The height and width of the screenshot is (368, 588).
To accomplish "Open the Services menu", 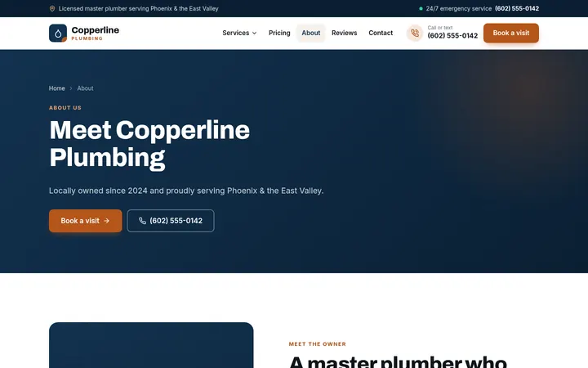I will [239, 33].
